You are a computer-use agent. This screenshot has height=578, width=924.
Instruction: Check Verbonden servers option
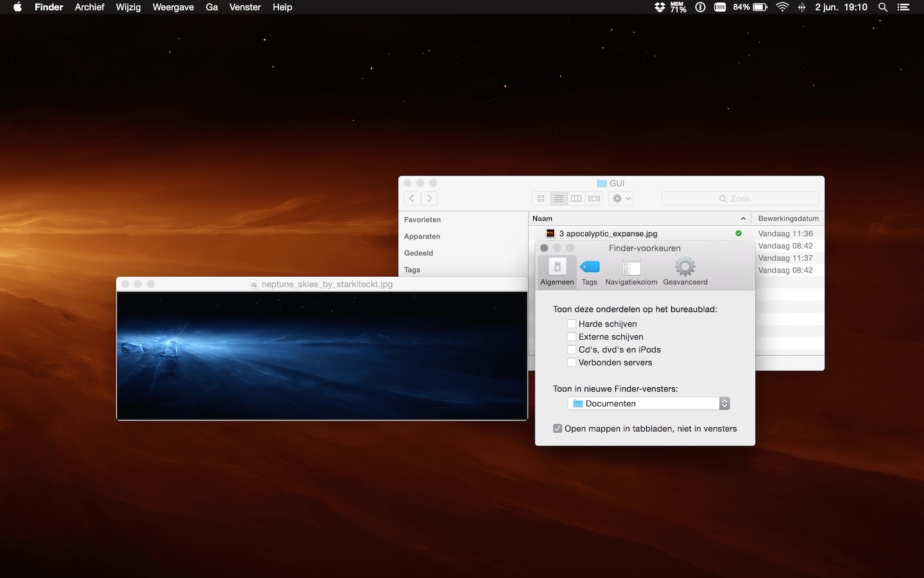572,362
